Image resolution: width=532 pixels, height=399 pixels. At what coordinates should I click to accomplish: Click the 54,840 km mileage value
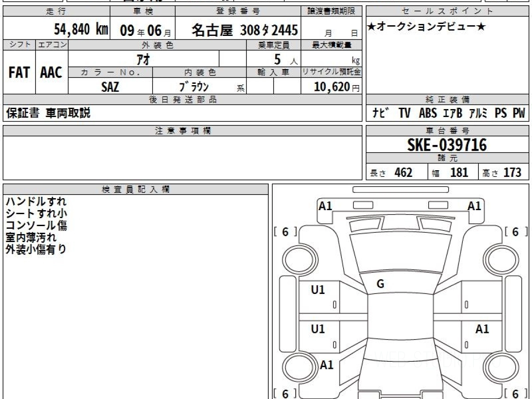[81, 30]
